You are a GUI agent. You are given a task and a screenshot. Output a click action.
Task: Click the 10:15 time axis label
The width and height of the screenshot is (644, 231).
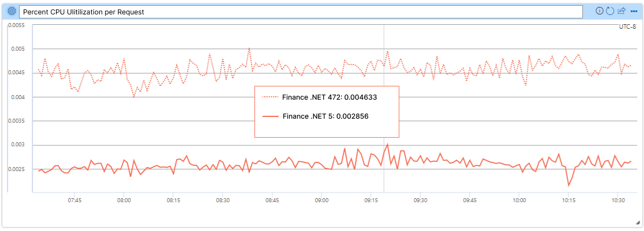[x=568, y=200]
